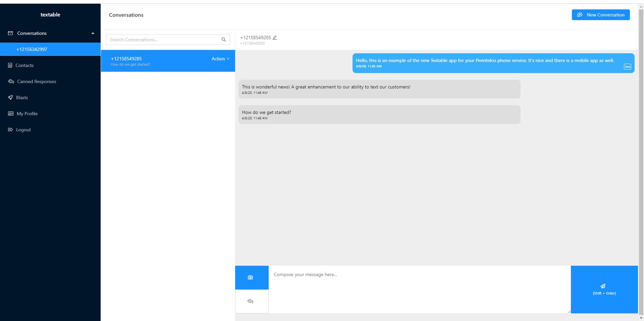Click the canned response reply icon below camera
The image size is (644, 321).
(x=250, y=301)
